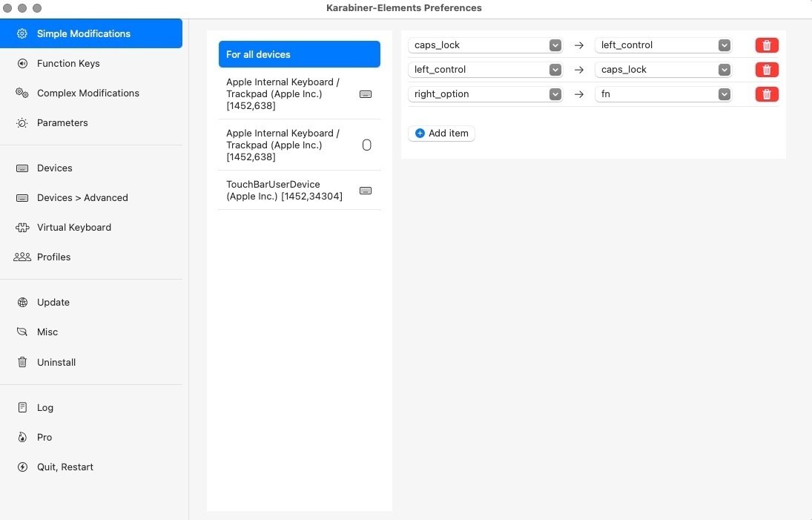Click the bolt icon next to Quit, Restart
This screenshot has width=812, height=520.
point(22,467)
